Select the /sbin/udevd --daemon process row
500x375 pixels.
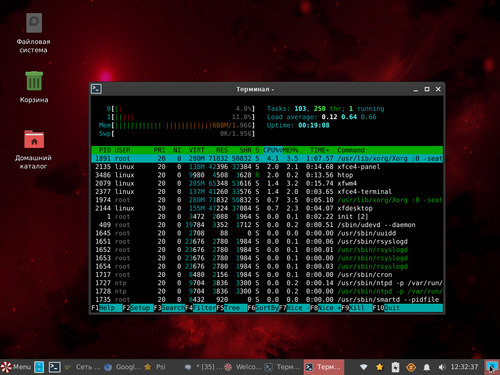coord(267,225)
